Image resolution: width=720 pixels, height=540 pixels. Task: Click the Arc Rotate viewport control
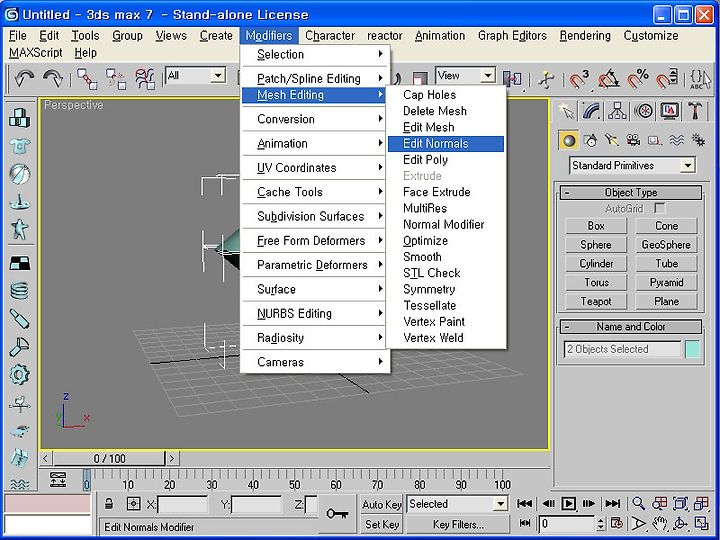680,523
